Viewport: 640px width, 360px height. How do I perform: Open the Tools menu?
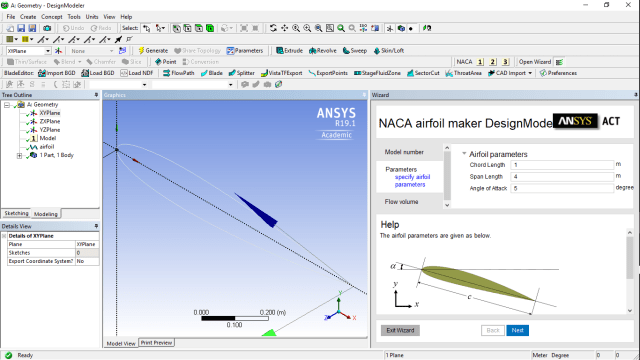coord(74,17)
